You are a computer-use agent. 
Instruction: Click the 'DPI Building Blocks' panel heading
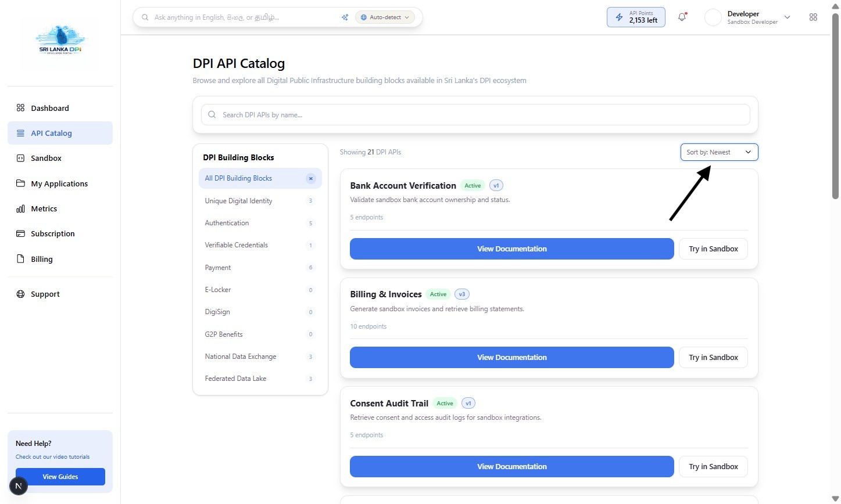click(238, 157)
